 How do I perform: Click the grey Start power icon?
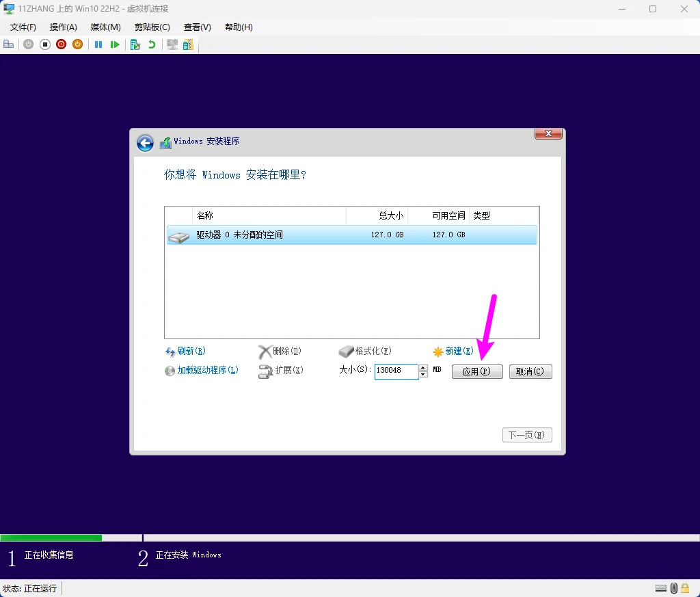click(x=29, y=44)
